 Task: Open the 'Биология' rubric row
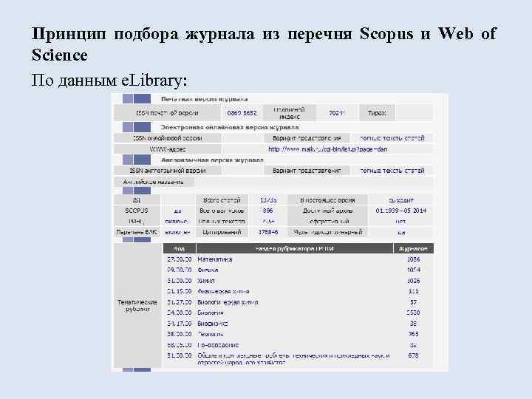pos(211,313)
